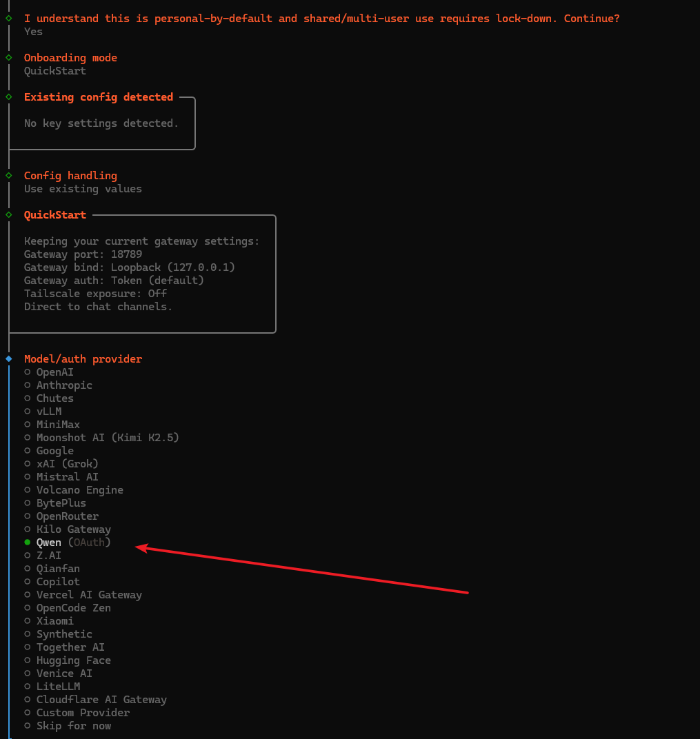Image resolution: width=700 pixels, height=739 pixels.
Task: Click the green diamond beside Config handling
Action: 9,176
